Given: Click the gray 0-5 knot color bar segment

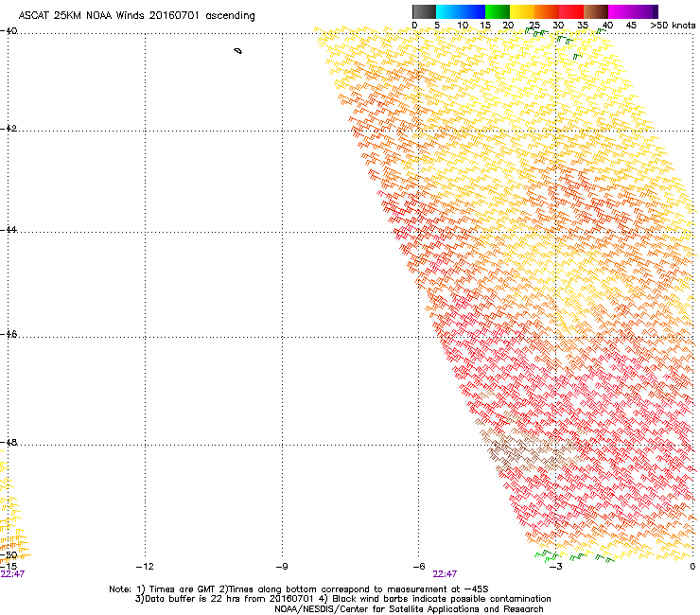Looking at the screenshot, I should (424, 11).
